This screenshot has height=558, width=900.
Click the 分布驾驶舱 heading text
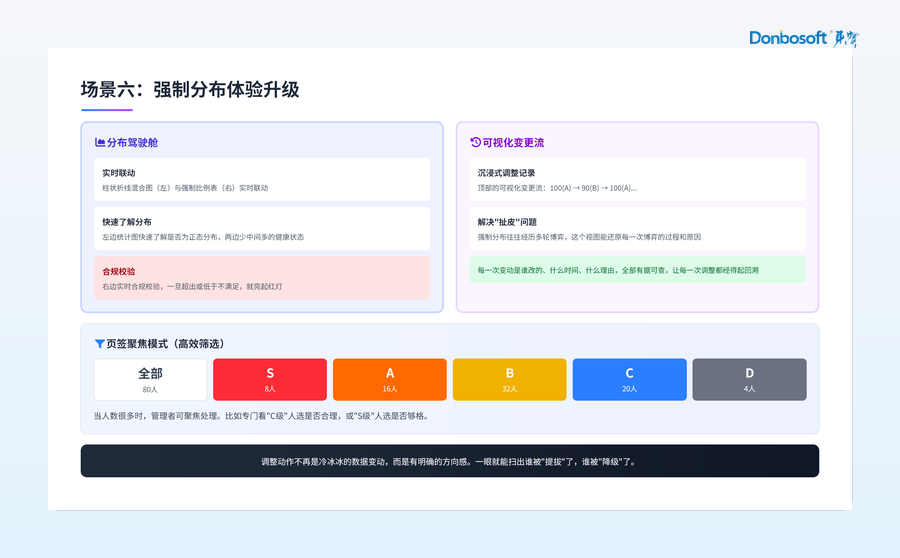coord(133,142)
